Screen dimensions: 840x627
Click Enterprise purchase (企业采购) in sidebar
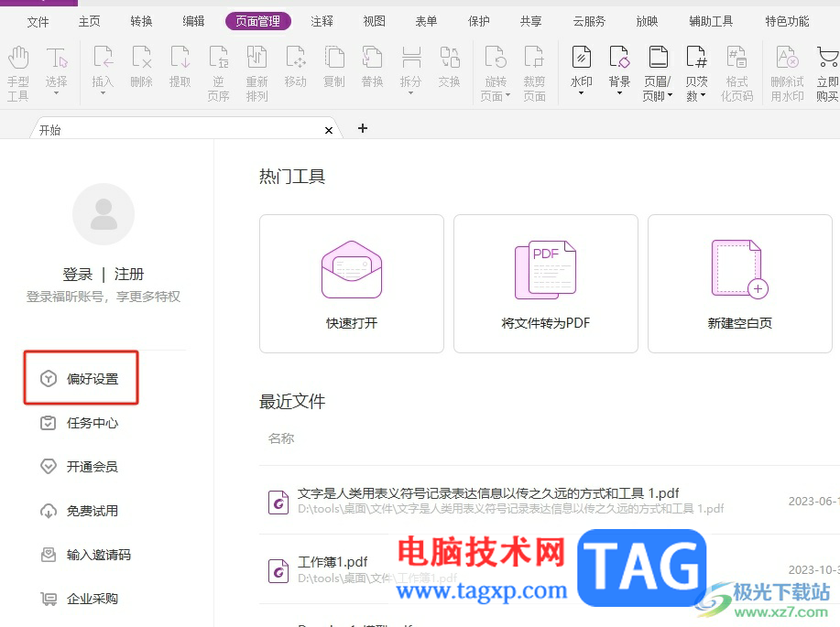pos(80,599)
